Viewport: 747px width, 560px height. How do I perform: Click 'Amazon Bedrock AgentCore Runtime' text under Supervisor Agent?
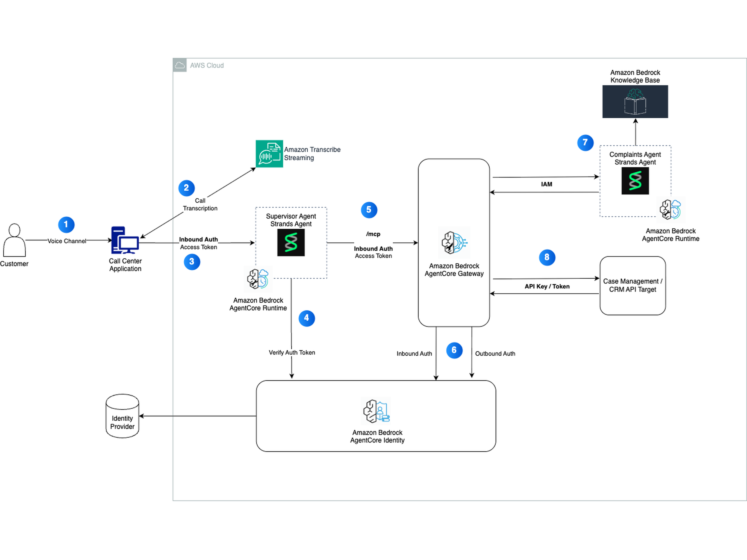(x=258, y=304)
